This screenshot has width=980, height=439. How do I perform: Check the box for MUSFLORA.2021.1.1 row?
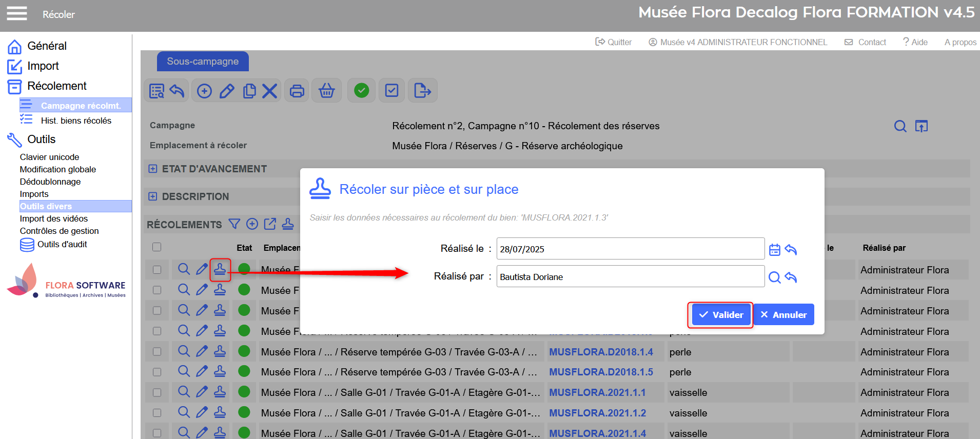[x=157, y=393]
